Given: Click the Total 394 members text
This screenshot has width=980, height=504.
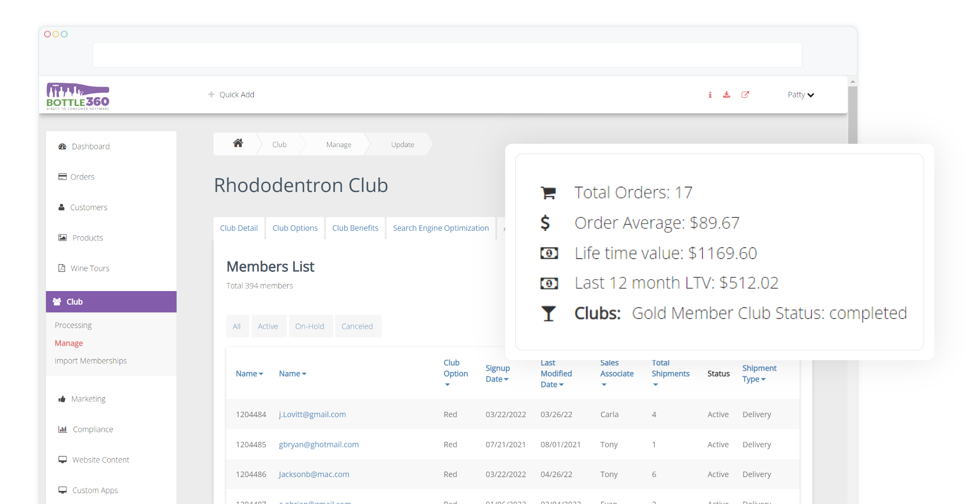Looking at the screenshot, I should (260, 286).
